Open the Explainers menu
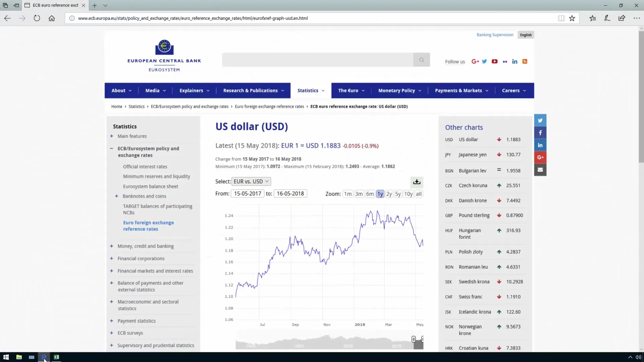This screenshot has height=362, width=644. pos(194,90)
